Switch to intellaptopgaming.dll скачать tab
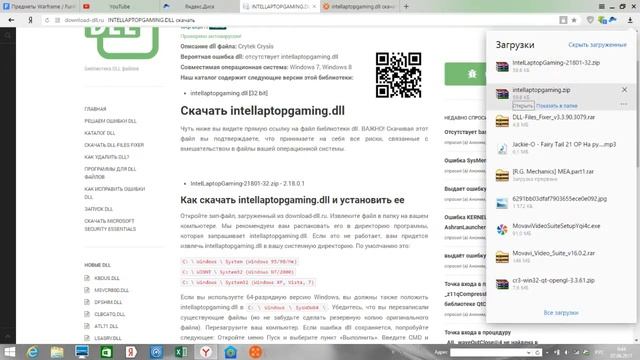The height and width of the screenshot is (360, 640). (x=359, y=7)
